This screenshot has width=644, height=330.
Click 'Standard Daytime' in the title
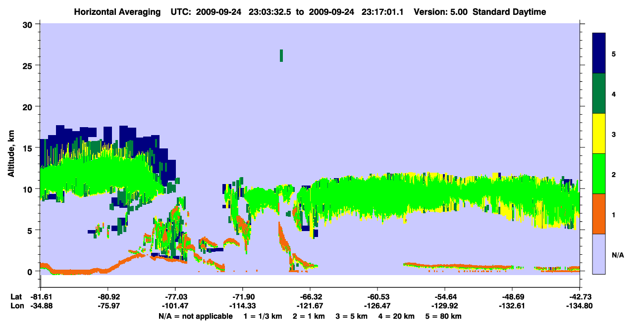[509, 12]
